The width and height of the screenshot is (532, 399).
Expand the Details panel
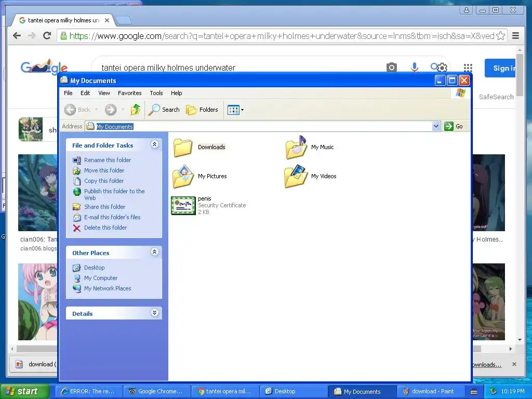point(154,312)
